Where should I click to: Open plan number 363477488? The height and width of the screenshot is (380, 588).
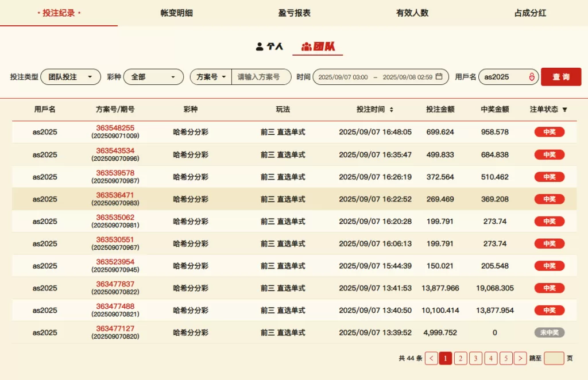[115, 306]
